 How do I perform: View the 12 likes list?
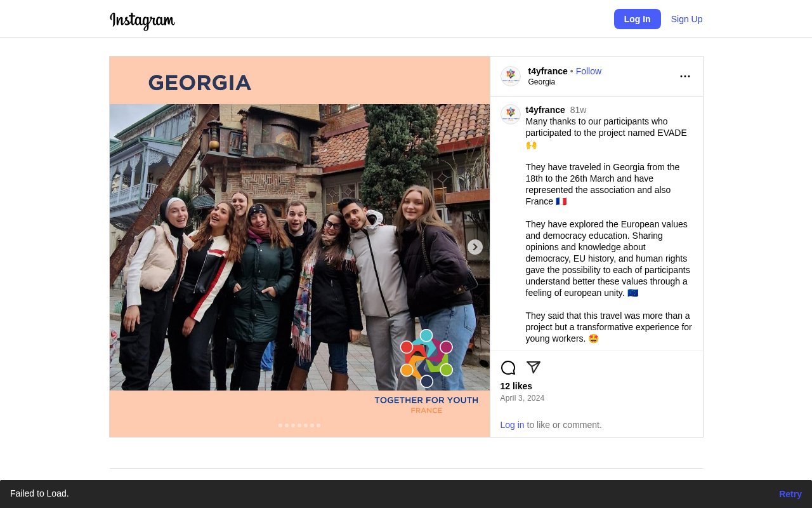point(516,386)
